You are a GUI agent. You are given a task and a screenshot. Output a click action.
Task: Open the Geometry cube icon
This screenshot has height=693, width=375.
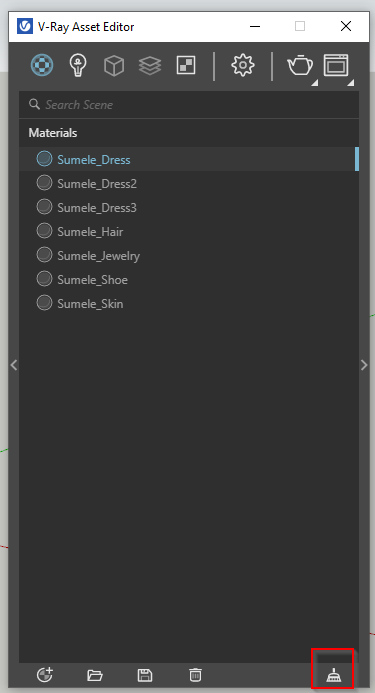[114, 66]
